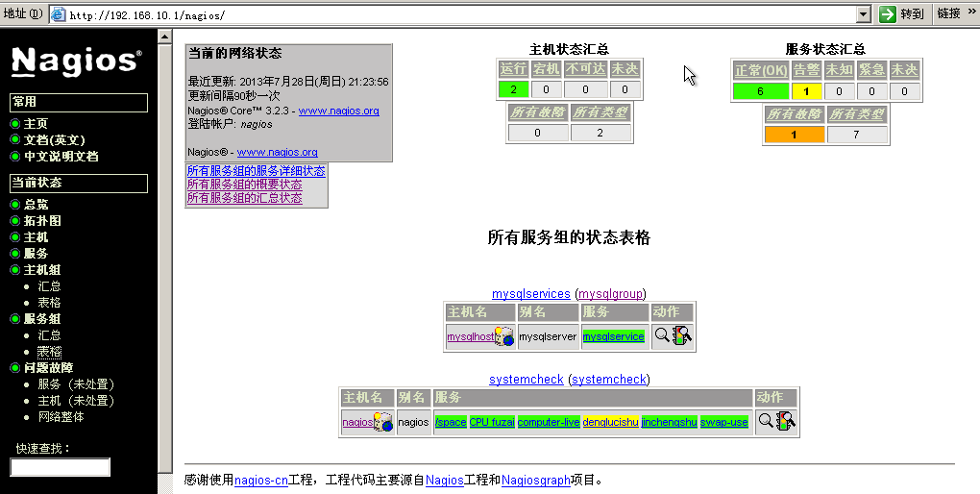Click the 宕机 host status header
The height and width of the screenshot is (494, 980).
547,69
